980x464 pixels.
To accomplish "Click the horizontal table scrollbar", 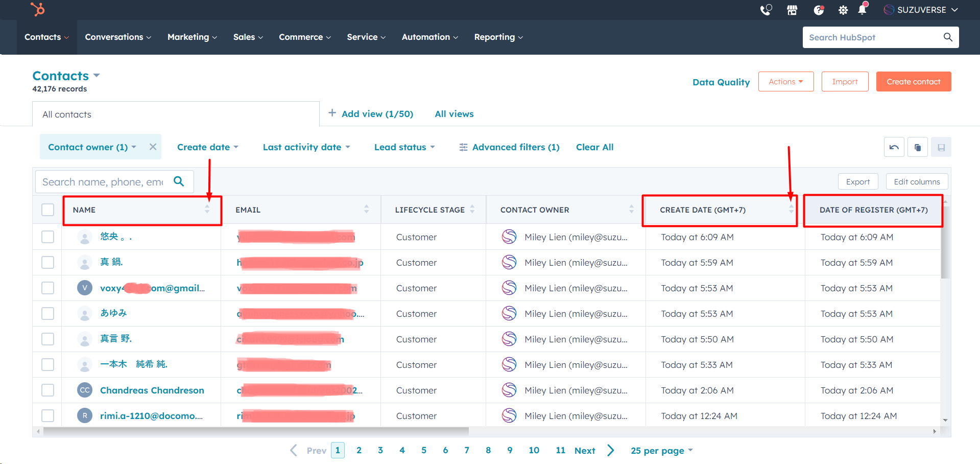I will [x=255, y=431].
